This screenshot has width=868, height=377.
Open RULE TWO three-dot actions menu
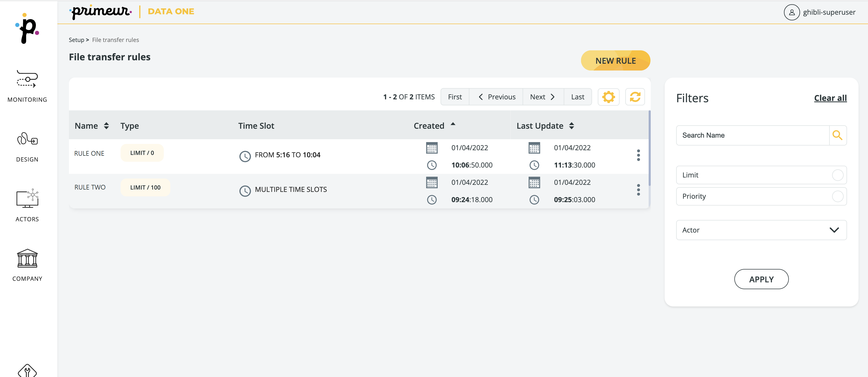638,190
